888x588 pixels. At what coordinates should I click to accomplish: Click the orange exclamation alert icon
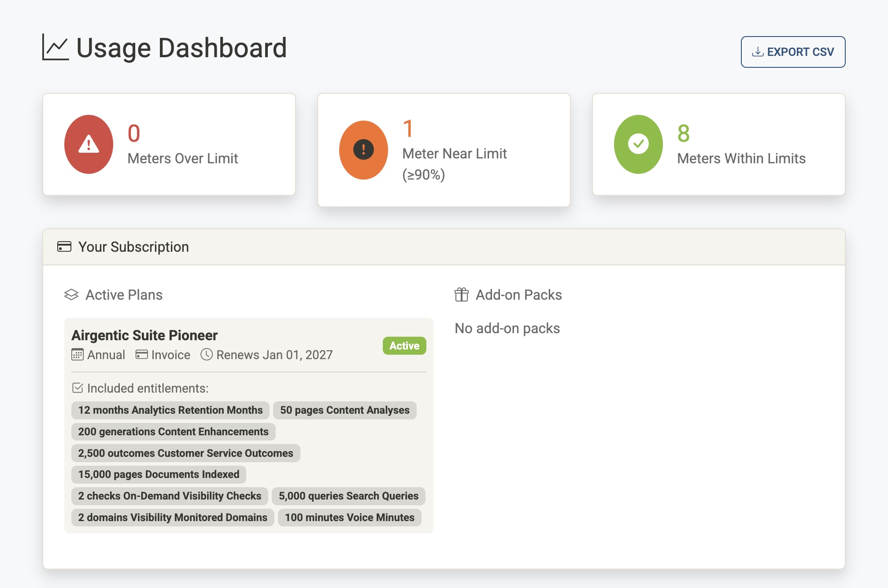click(x=363, y=149)
